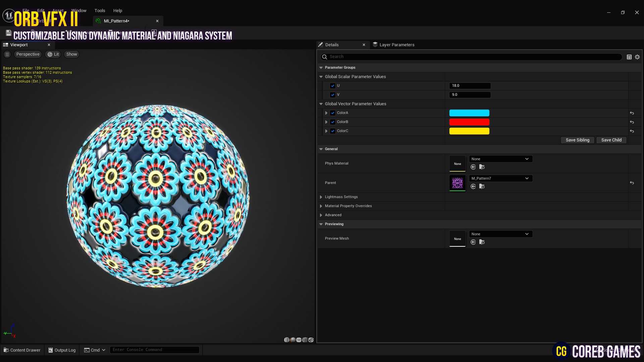Disable the ColorA parameter override
The width and height of the screenshot is (644, 362).
pos(332,113)
